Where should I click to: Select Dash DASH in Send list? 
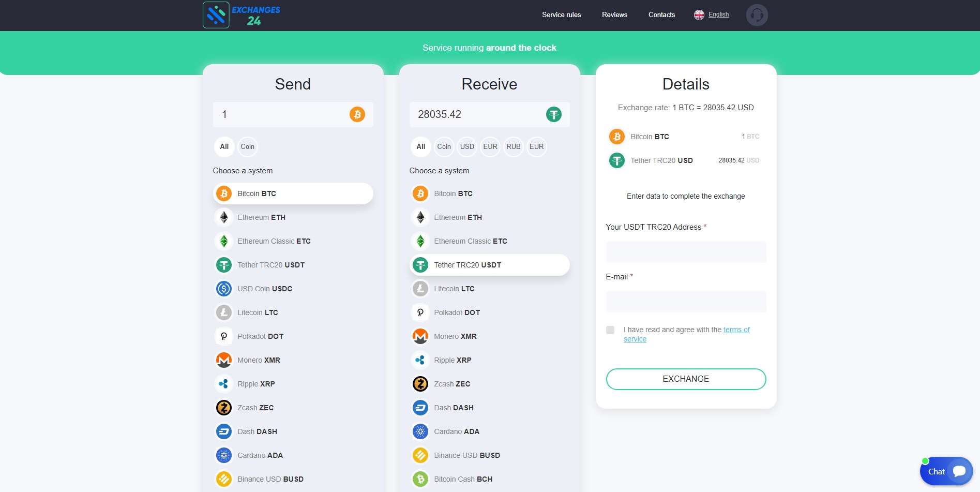pos(293,431)
